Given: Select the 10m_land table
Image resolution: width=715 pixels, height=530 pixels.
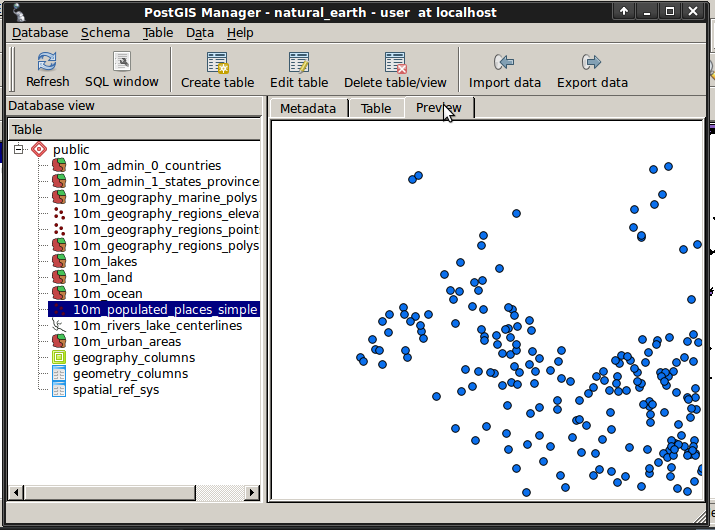Looking at the screenshot, I should click(103, 277).
